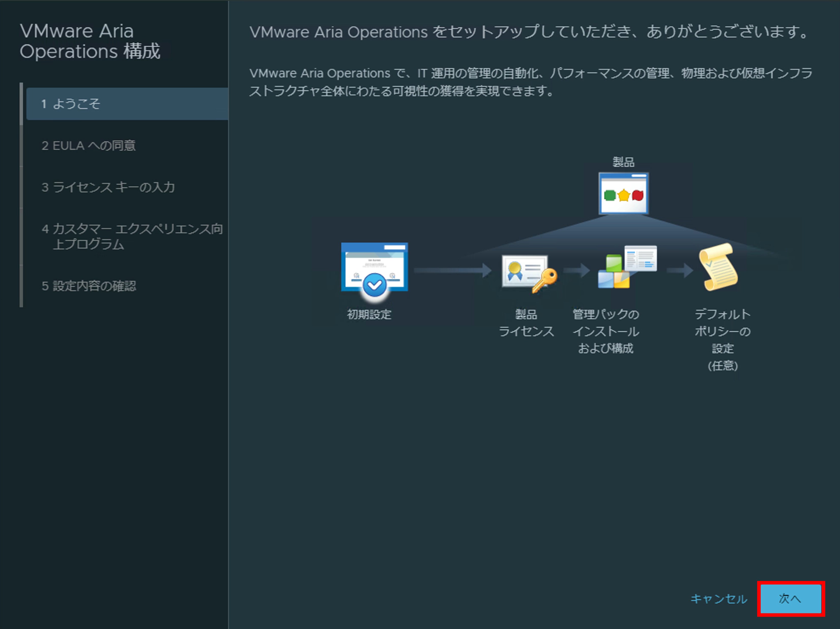Click the default policy scroll icon

click(x=719, y=267)
